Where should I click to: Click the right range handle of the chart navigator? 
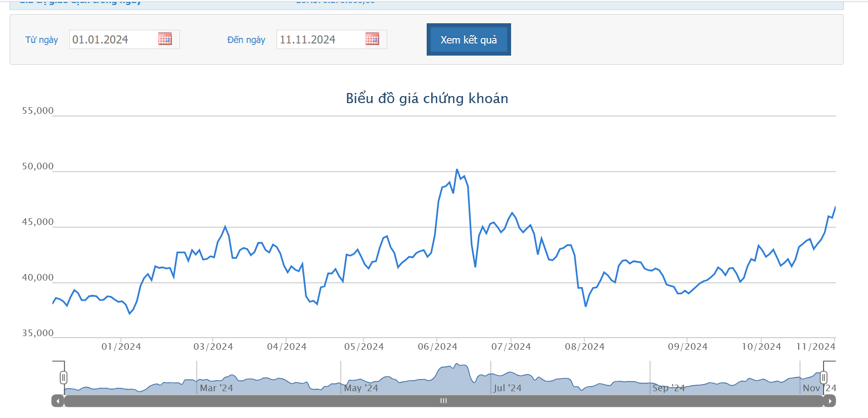tap(824, 378)
